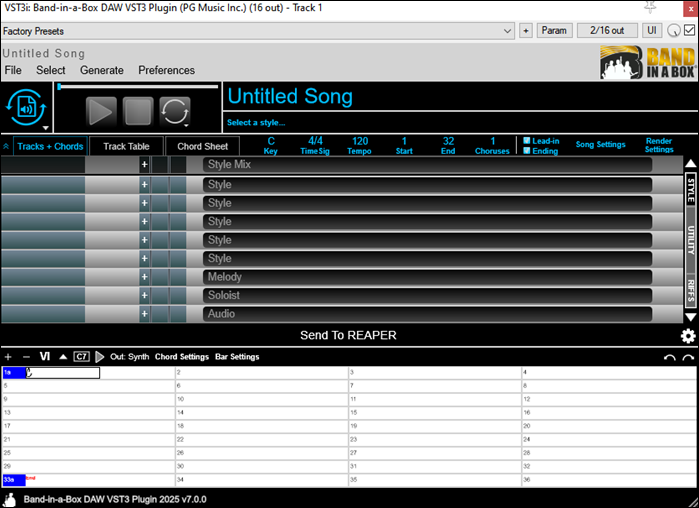
Task: Click the down arrow below RIFFS side tab
Action: 690,317
